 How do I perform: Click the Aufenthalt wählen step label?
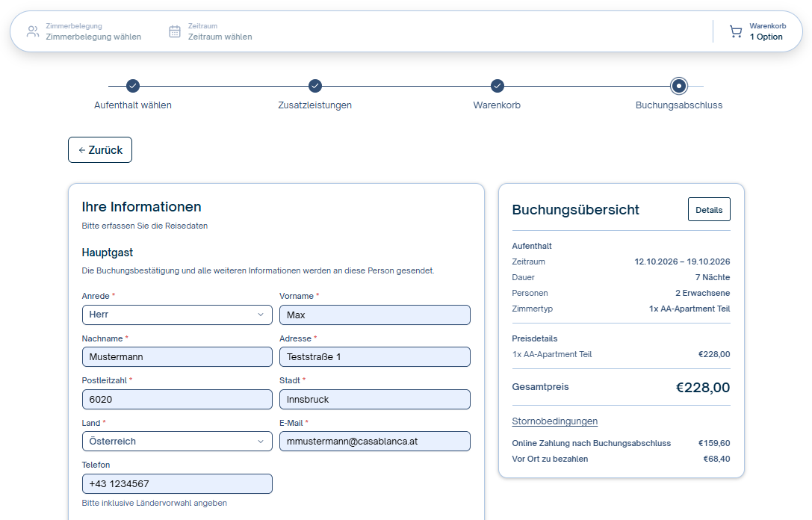133,105
